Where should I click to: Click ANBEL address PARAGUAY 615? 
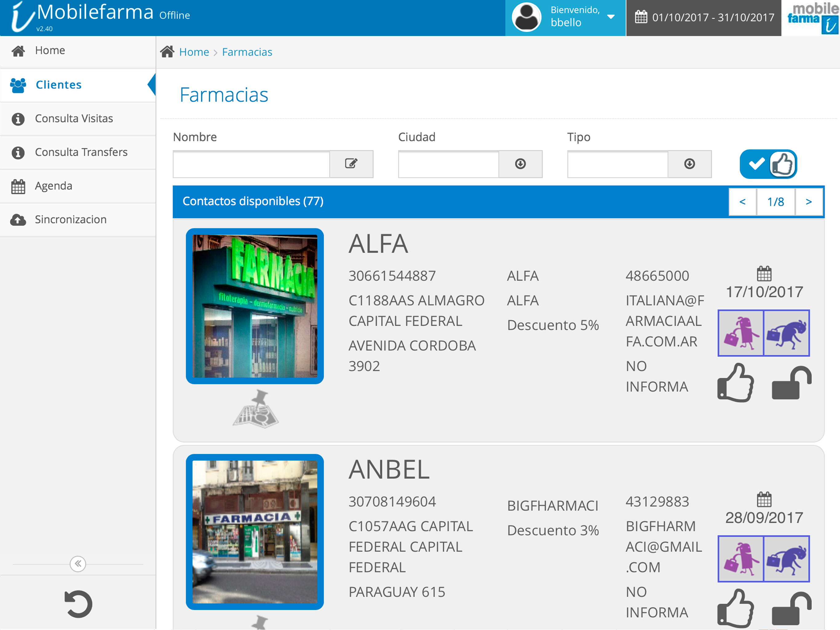coord(397,592)
